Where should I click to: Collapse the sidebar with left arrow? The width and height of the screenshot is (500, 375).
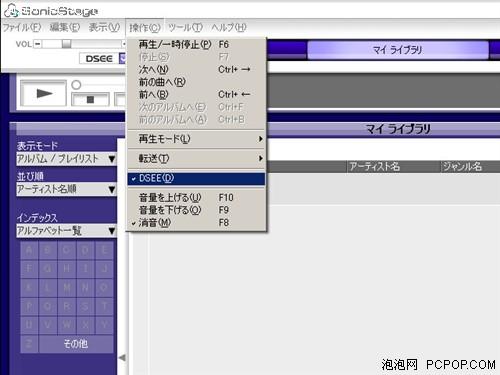(122, 358)
